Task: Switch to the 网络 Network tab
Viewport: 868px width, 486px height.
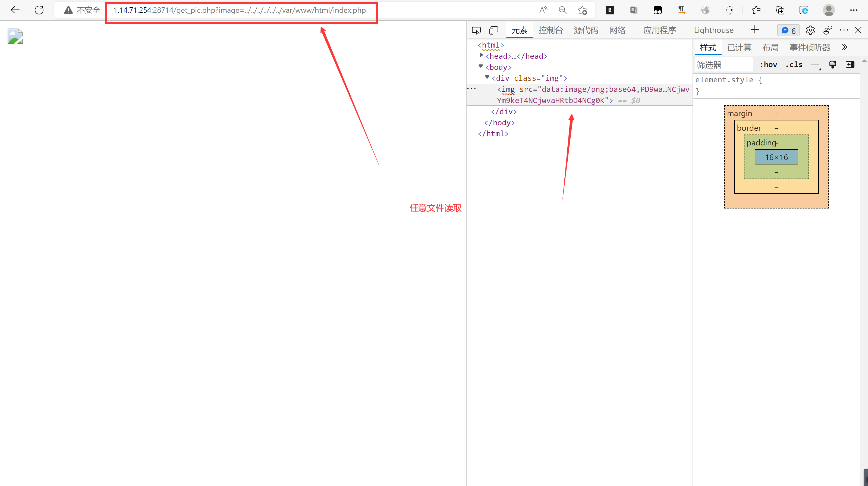Action: 617,30
